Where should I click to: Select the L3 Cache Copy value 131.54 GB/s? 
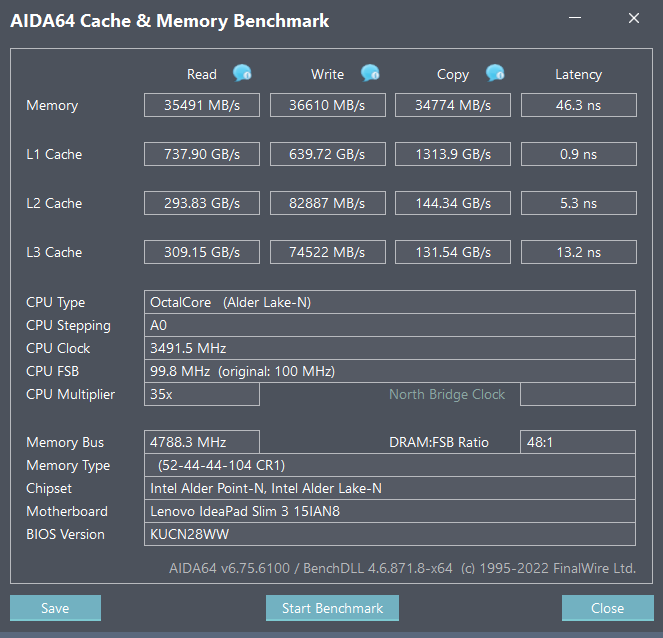click(453, 252)
